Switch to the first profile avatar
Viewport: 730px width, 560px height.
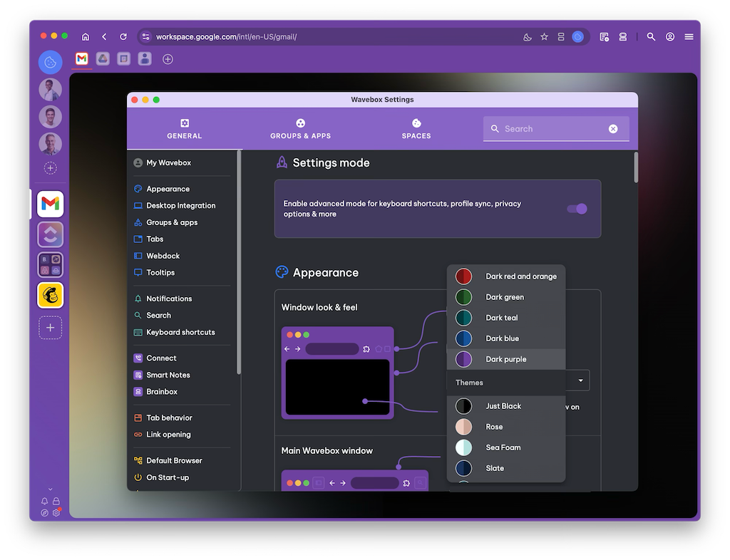pos(51,90)
